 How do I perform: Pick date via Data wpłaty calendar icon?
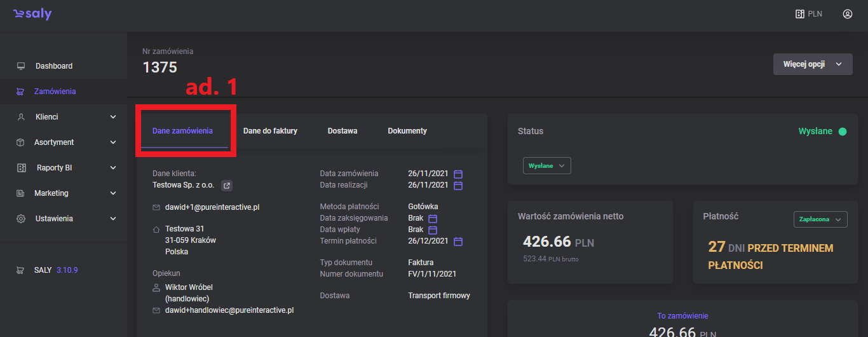pos(433,230)
